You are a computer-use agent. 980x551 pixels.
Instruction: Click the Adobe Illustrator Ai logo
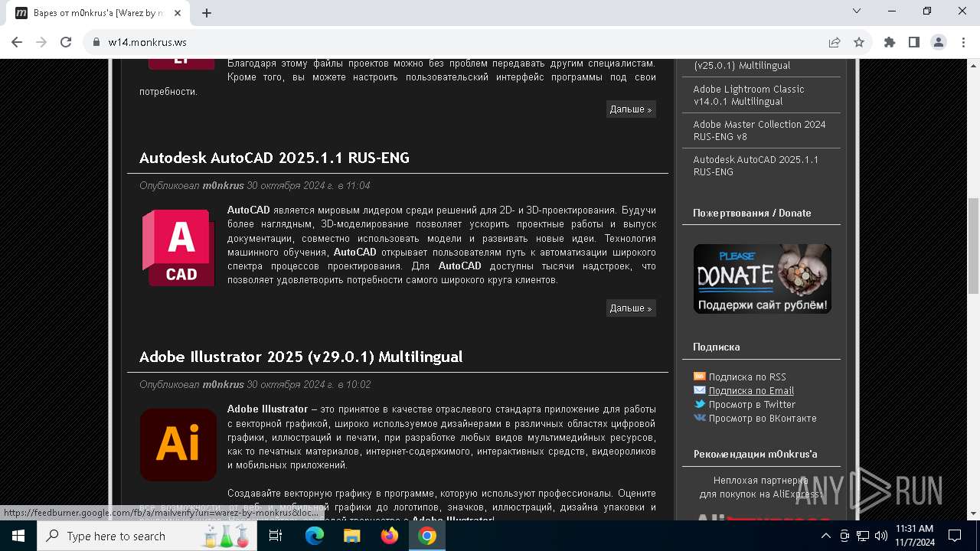tap(178, 445)
